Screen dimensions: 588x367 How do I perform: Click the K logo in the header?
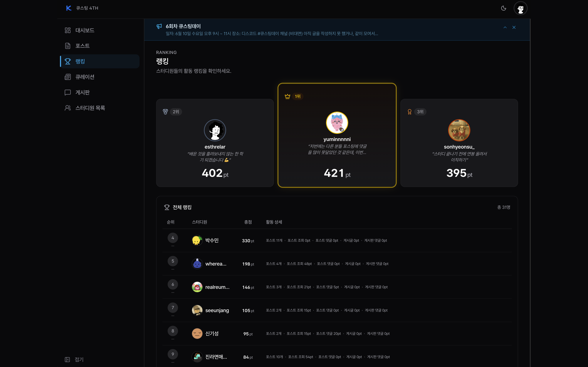[x=69, y=8]
